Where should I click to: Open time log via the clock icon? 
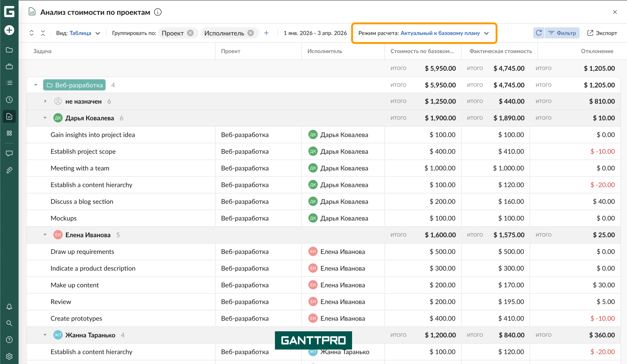[x=9, y=100]
